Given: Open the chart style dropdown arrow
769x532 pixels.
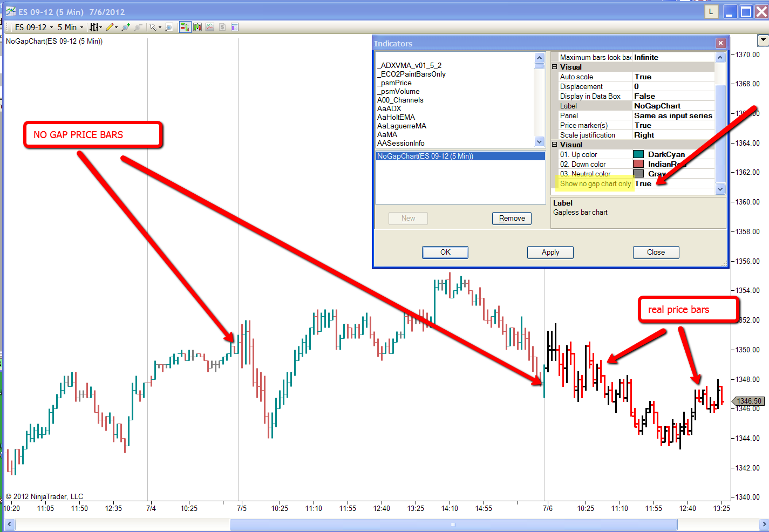Looking at the screenshot, I should tap(100, 27).
